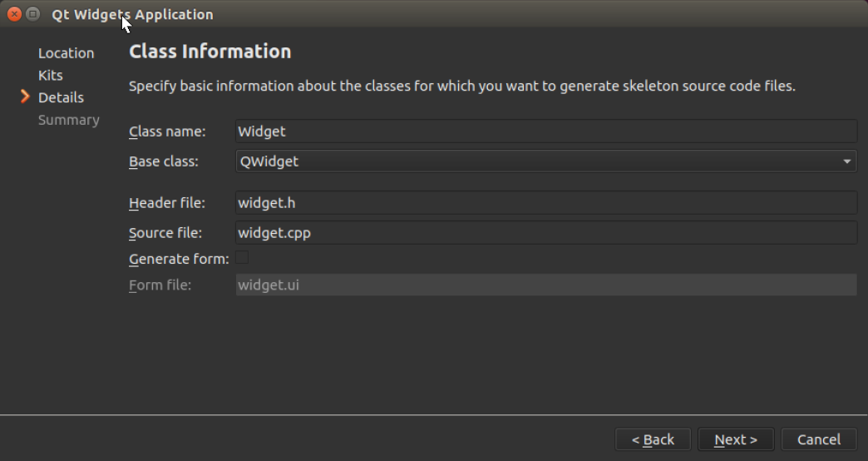Click the Source file input field
The image size is (868, 461).
tap(546, 233)
